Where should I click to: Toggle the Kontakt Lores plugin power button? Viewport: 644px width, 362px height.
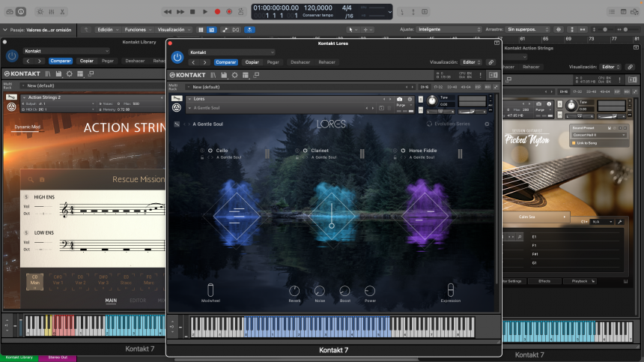(177, 58)
